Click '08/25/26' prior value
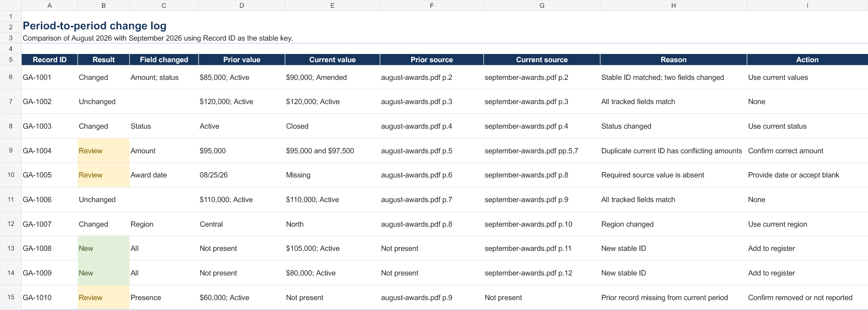 [x=242, y=175]
